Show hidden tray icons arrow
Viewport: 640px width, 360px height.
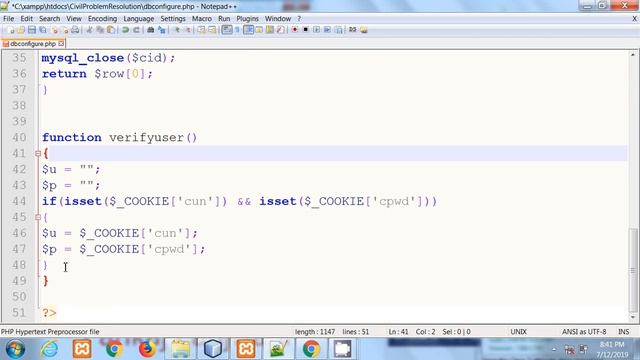pos(554,349)
